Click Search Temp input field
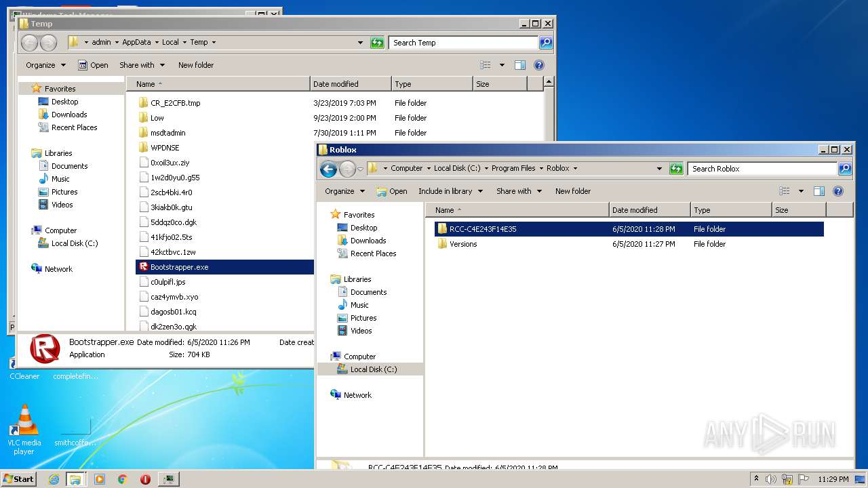 [463, 43]
